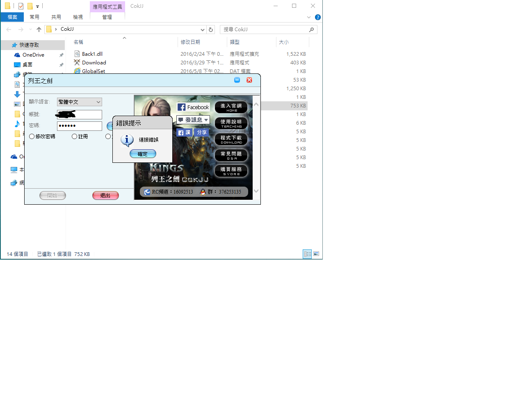Click the This PC computer icon in the sidebar
525x420 pixels.
(14, 170)
